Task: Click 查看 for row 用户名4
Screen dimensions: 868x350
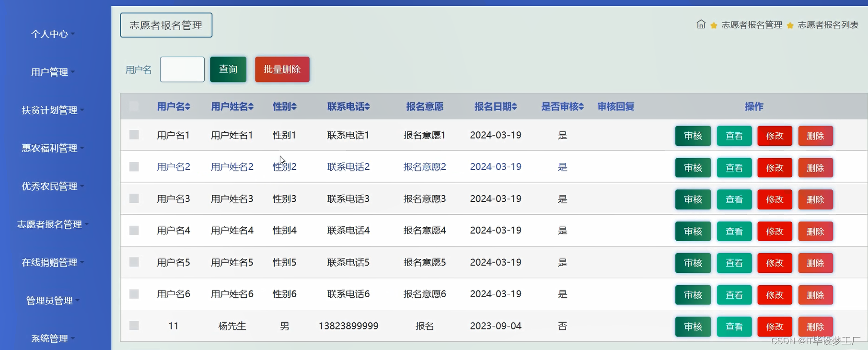Action: pyautogui.click(x=734, y=231)
